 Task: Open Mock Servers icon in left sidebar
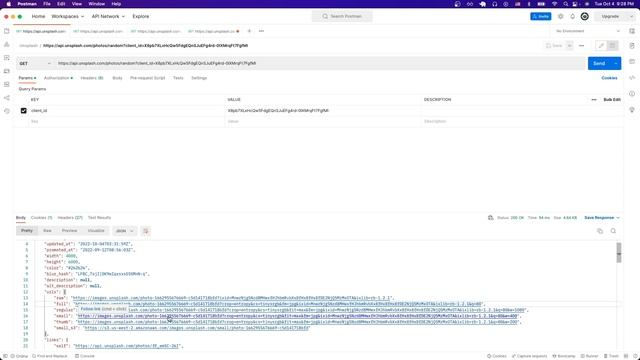click(7, 71)
